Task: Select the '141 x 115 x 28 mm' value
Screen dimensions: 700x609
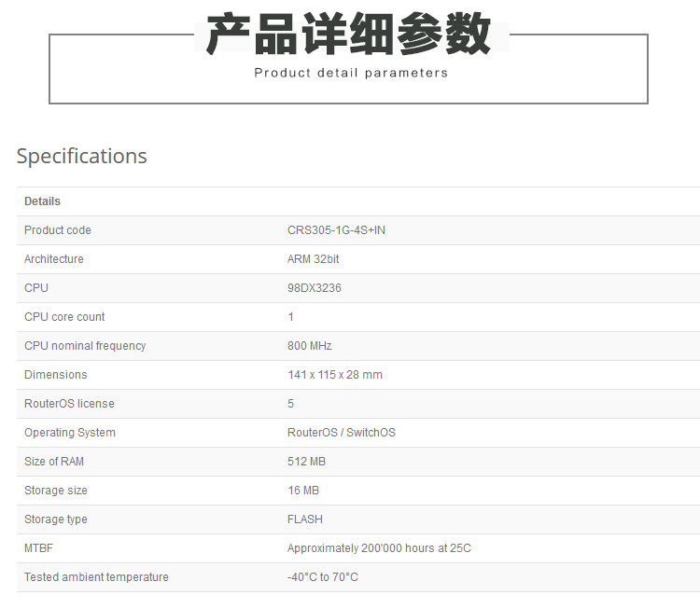Action: [335, 375]
